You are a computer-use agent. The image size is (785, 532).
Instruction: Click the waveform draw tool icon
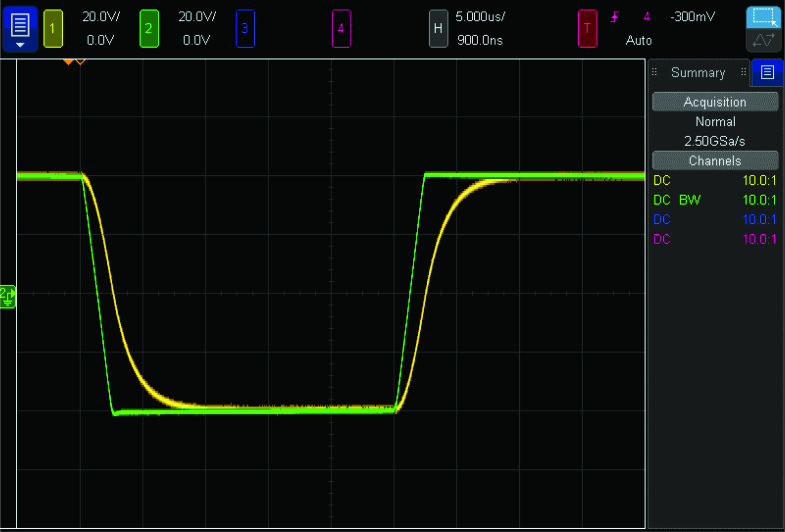(x=763, y=40)
